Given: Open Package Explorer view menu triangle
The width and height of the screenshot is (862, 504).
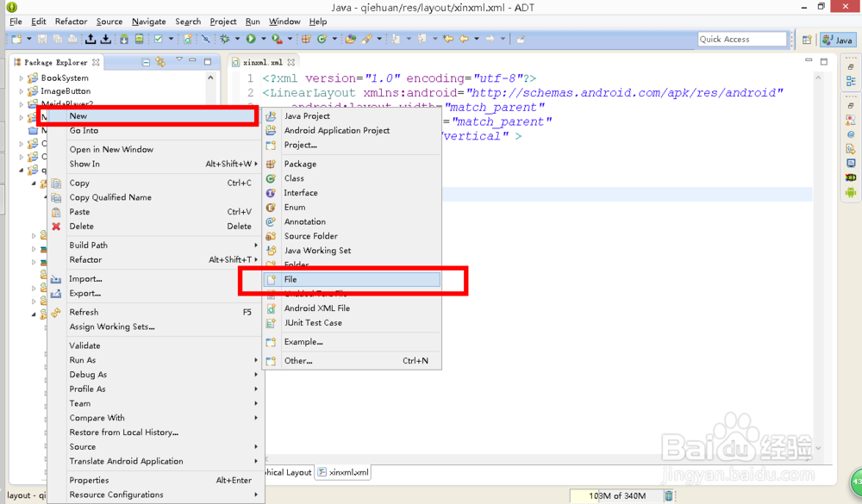Looking at the screenshot, I should click(x=179, y=59).
